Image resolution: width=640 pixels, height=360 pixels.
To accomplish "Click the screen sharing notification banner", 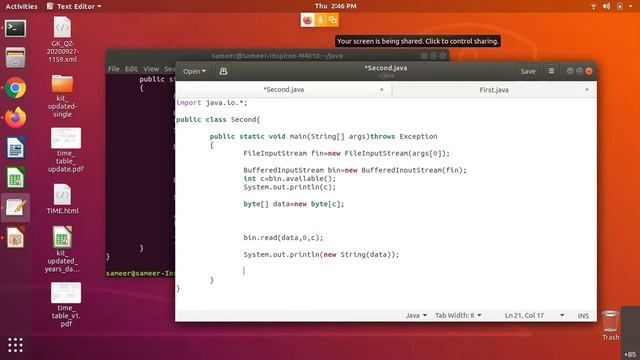I will [x=418, y=41].
